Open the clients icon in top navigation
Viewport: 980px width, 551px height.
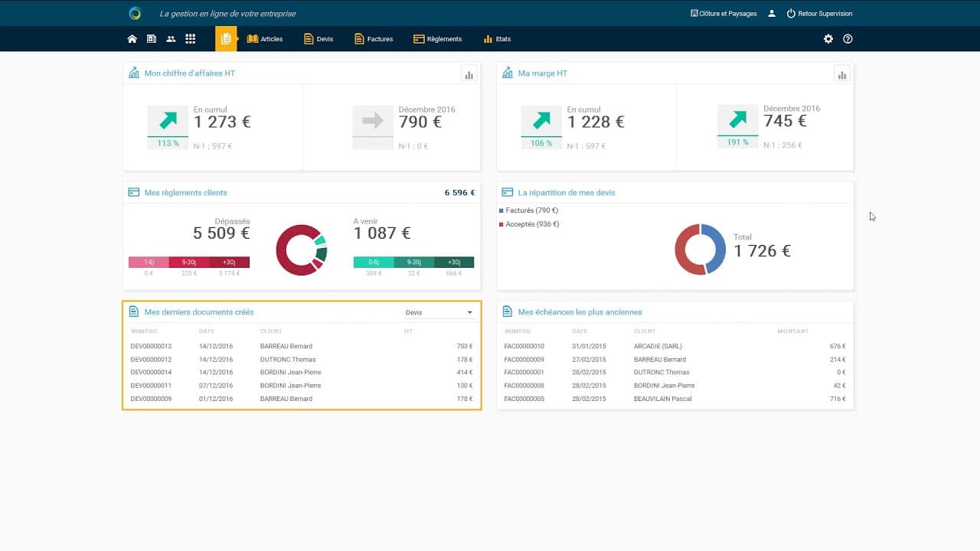point(171,38)
